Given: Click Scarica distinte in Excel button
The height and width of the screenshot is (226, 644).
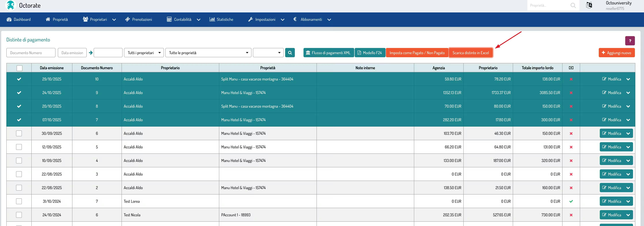Looking at the screenshot, I should click(471, 53).
